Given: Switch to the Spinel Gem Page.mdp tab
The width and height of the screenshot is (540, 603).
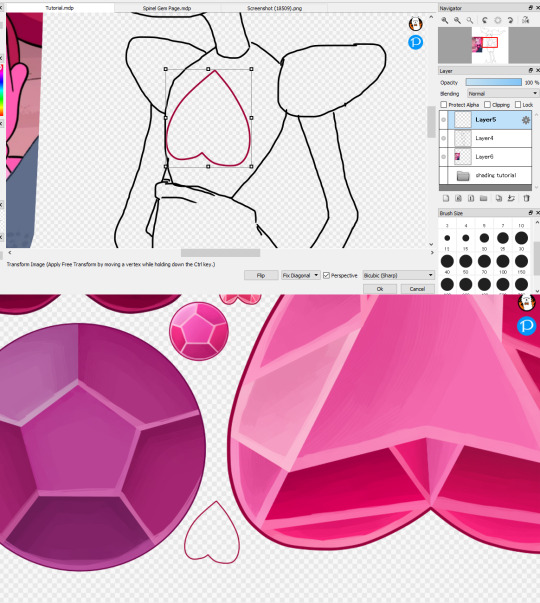Looking at the screenshot, I should 167,8.
